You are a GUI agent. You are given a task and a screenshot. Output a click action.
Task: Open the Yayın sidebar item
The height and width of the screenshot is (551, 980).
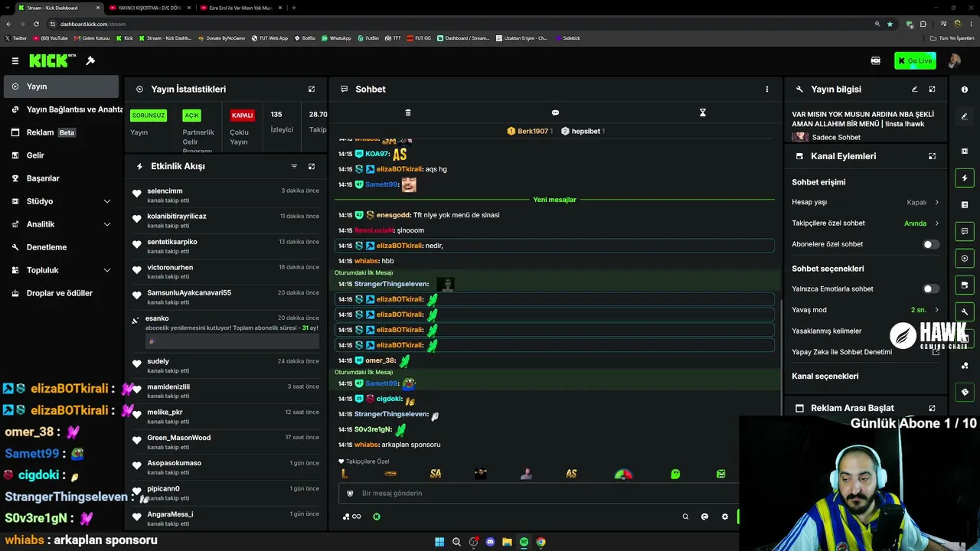click(61, 86)
